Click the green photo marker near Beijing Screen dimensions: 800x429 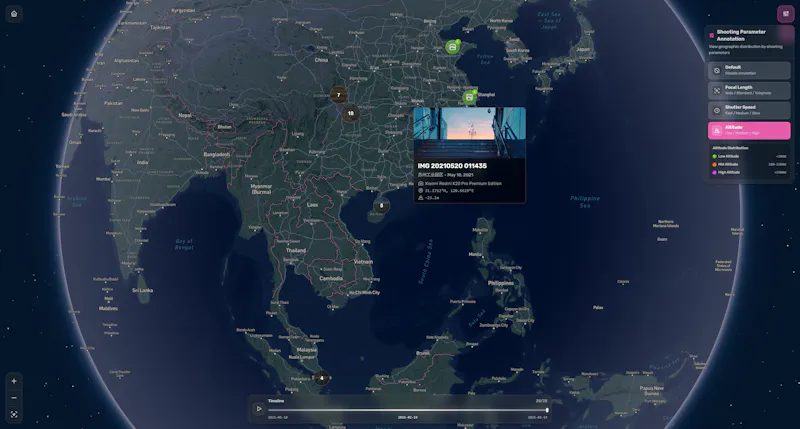(x=453, y=47)
